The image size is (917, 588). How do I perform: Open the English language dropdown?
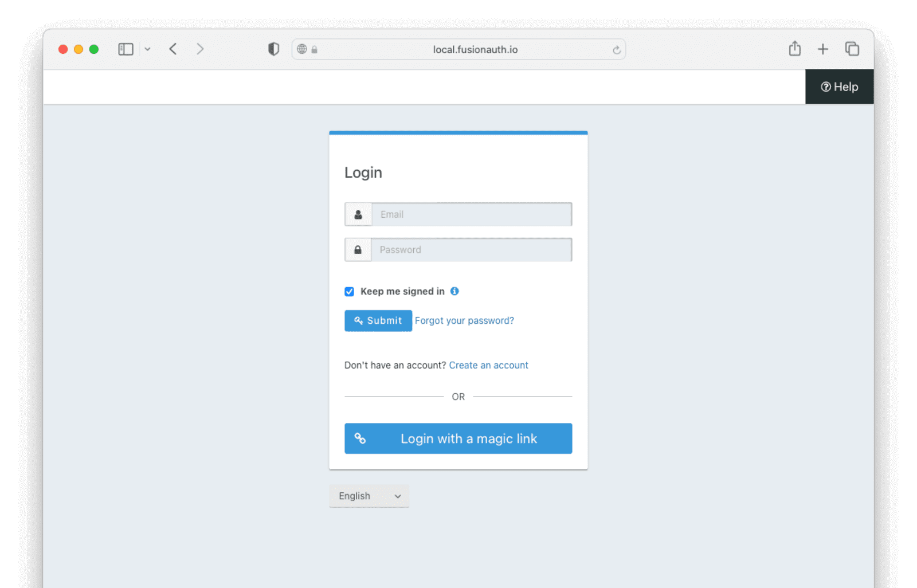[x=369, y=496]
